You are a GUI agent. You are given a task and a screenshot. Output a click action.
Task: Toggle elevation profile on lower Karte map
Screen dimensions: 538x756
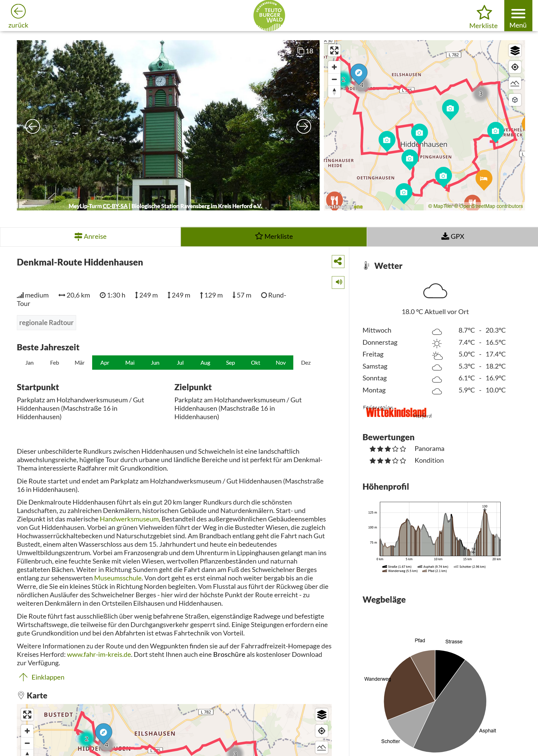pos(322,747)
